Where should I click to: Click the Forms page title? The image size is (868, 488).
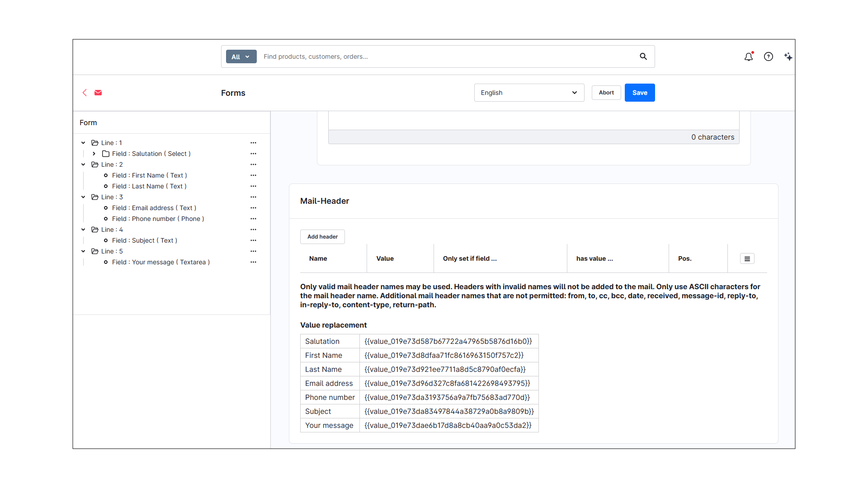tap(233, 93)
